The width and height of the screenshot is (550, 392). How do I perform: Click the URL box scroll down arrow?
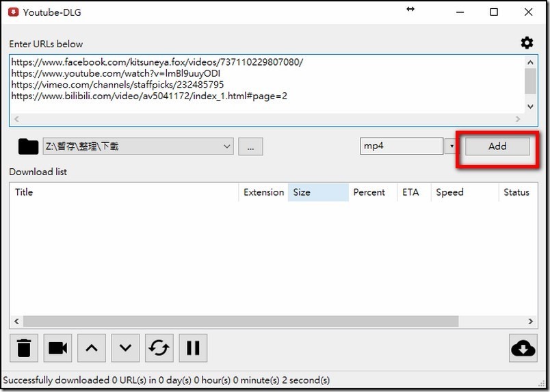[530, 106]
